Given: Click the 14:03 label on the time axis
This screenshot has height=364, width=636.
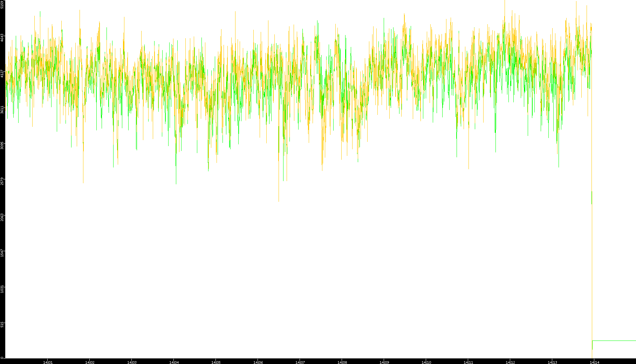Looking at the screenshot, I should tap(132, 362).
